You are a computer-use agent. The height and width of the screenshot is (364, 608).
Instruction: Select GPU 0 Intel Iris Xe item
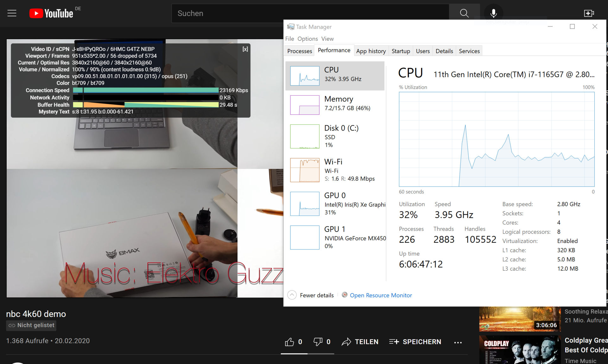335,204
